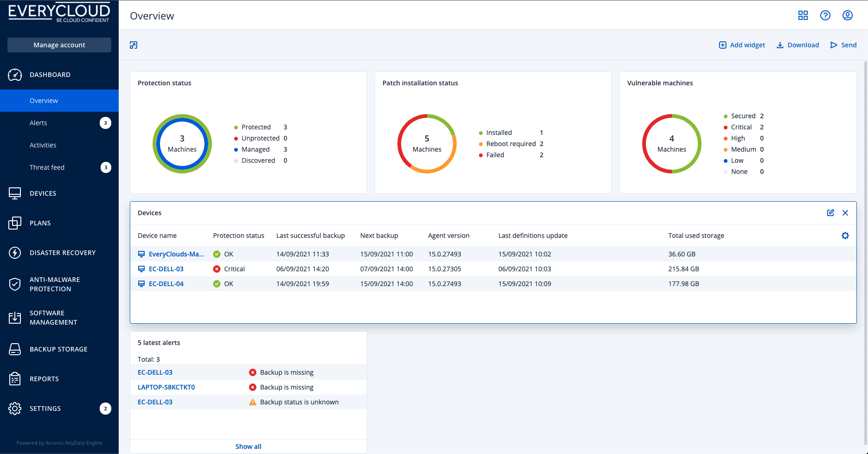Open the Settings section
The height and width of the screenshot is (454, 868).
point(59,409)
